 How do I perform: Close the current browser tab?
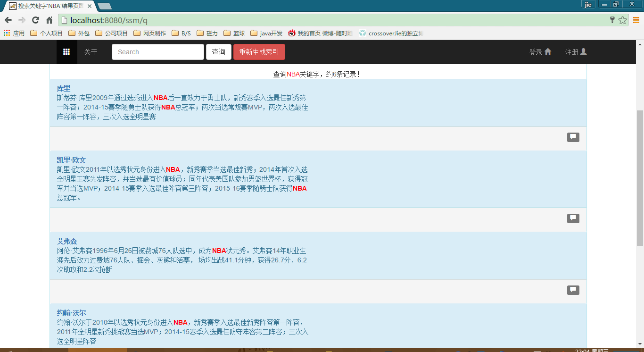point(90,6)
